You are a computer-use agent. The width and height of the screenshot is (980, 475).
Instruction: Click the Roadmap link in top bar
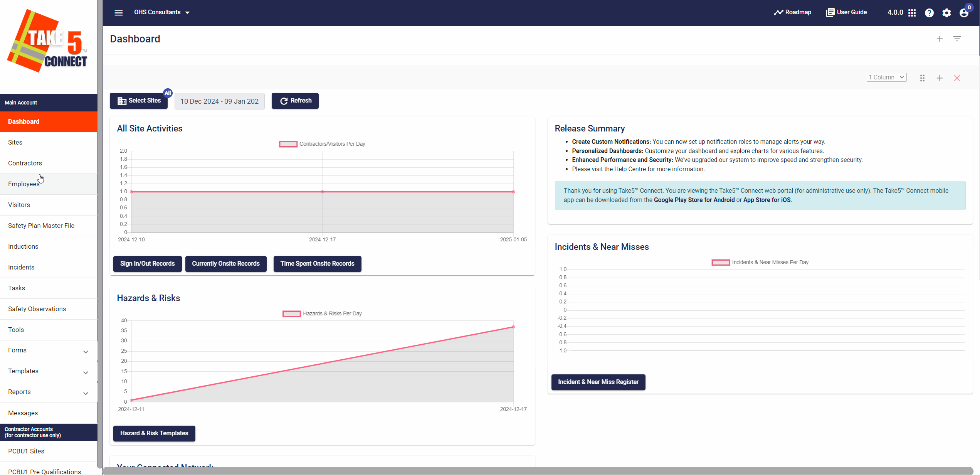tap(792, 12)
